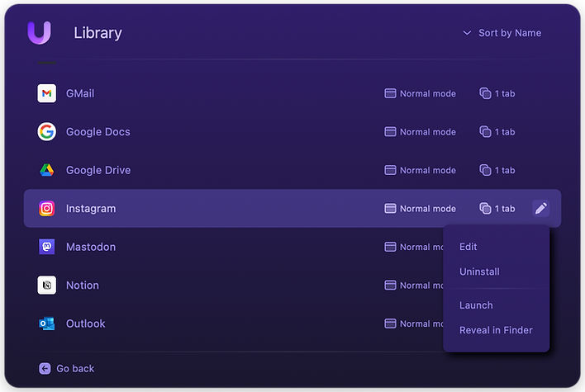Click the tabs icon in Google Drive row
Viewport: 585px width, 392px height.
(485, 170)
